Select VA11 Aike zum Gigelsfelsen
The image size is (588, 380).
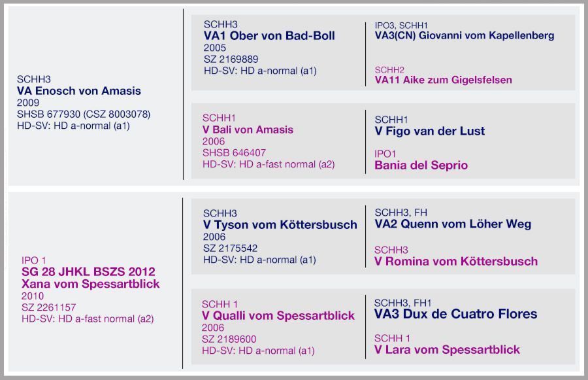443,80
